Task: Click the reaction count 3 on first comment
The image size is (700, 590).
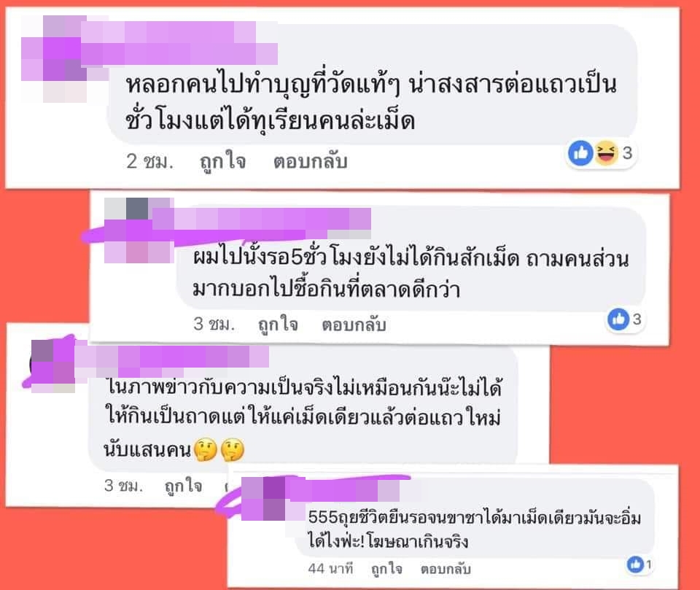Action: click(x=627, y=153)
